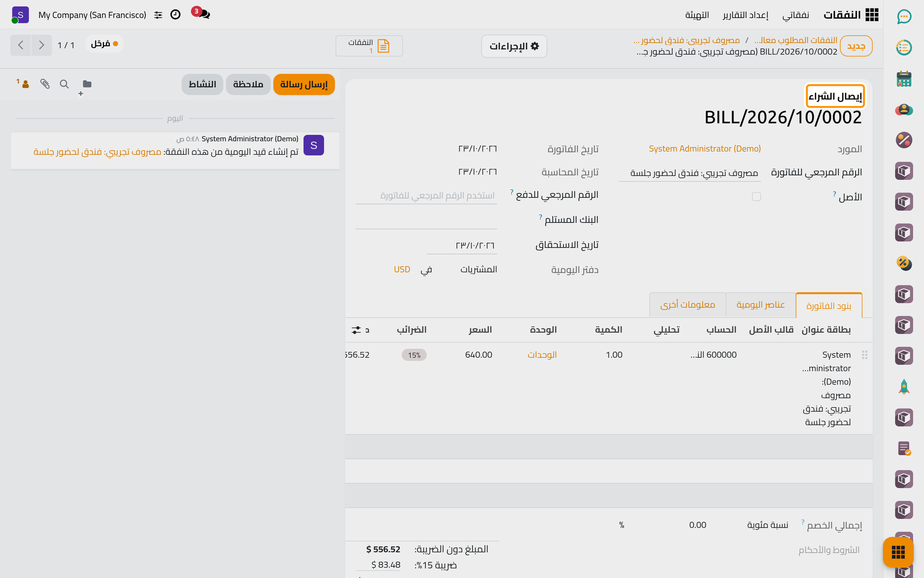Image resolution: width=924 pixels, height=578 pixels.
Task: Switch to عناصر اليومية tab
Action: pyautogui.click(x=760, y=305)
